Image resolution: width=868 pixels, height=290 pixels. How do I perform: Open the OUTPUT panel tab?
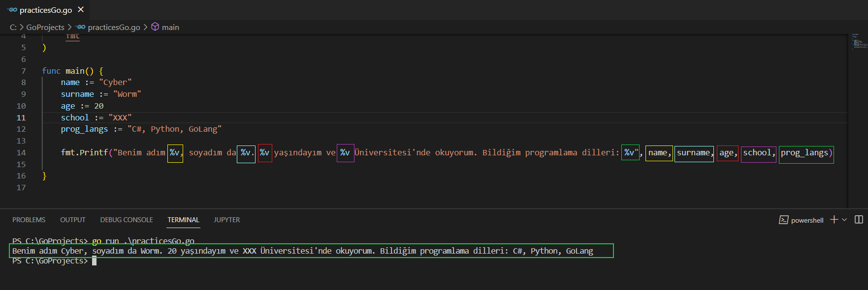73,220
